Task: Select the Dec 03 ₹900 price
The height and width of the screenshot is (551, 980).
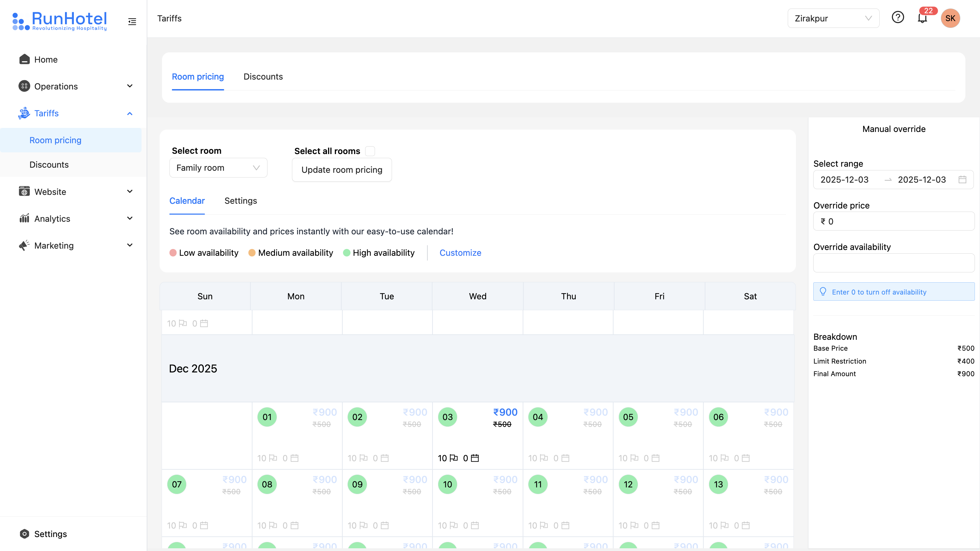Action: click(505, 412)
